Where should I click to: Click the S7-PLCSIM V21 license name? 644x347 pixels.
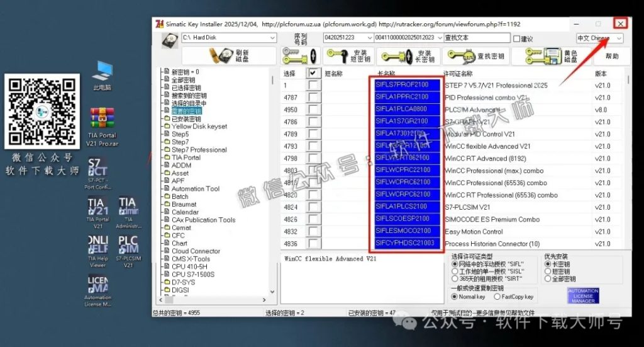(467, 207)
